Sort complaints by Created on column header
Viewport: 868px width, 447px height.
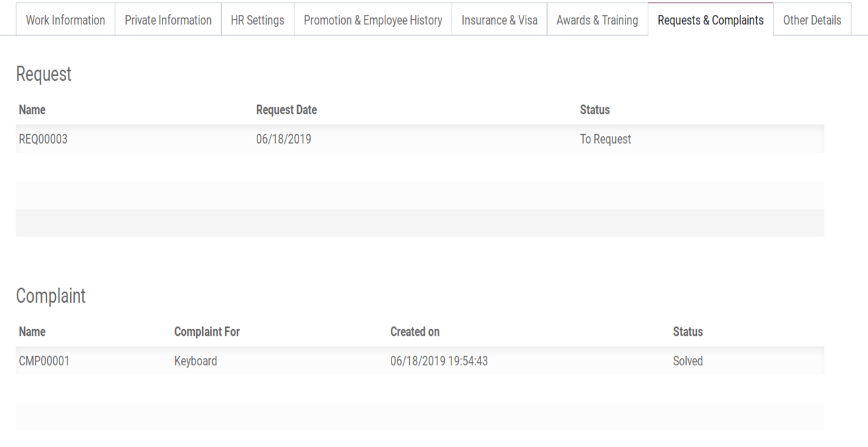coord(414,332)
